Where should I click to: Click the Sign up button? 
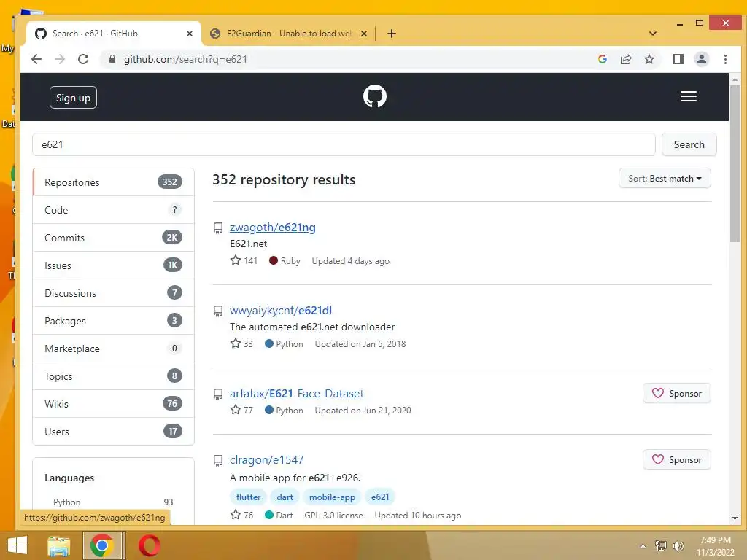(73, 98)
